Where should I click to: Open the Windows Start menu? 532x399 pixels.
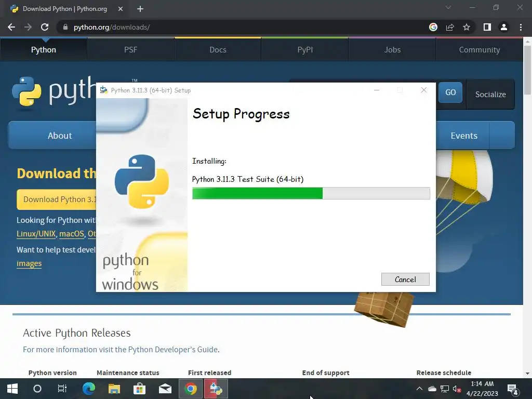12,389
